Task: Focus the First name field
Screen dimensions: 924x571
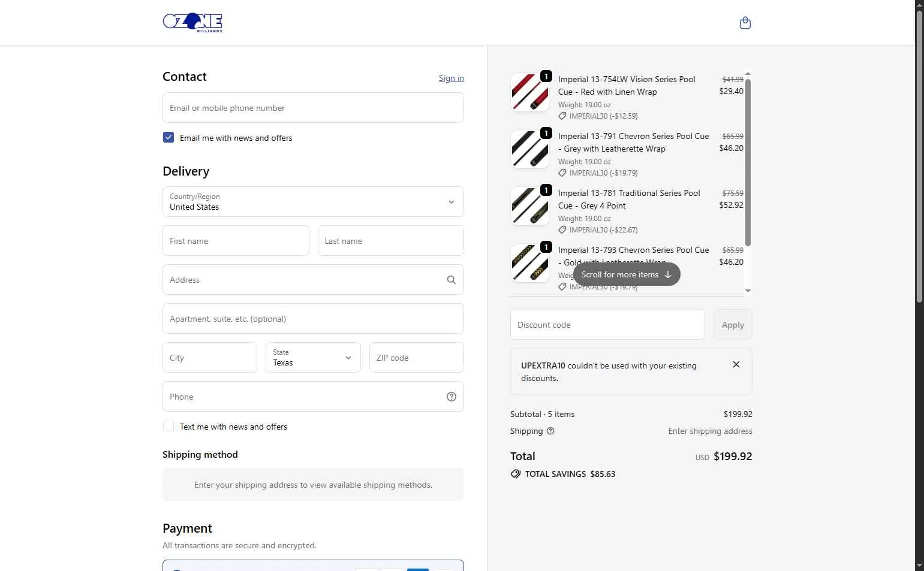Action: (236, 241)
